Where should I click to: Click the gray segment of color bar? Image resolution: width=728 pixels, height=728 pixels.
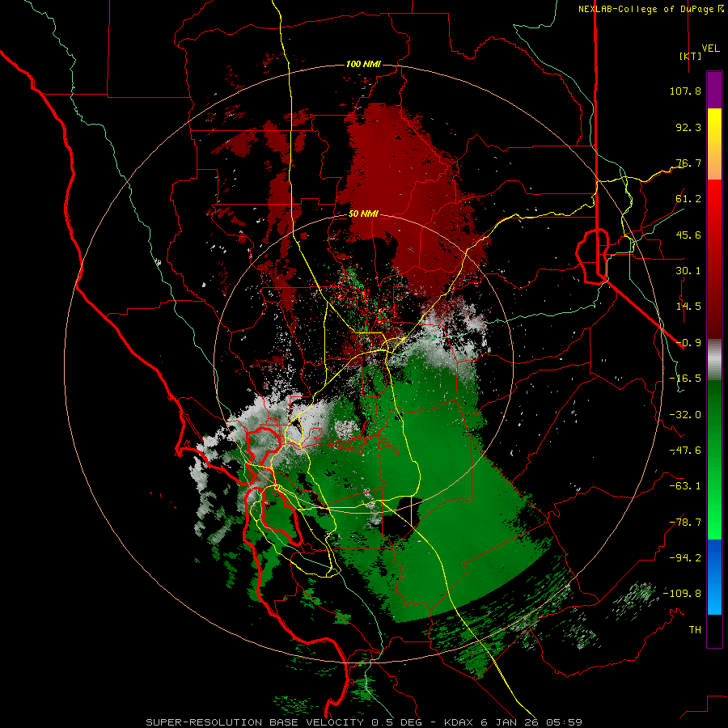pos(714,359)
